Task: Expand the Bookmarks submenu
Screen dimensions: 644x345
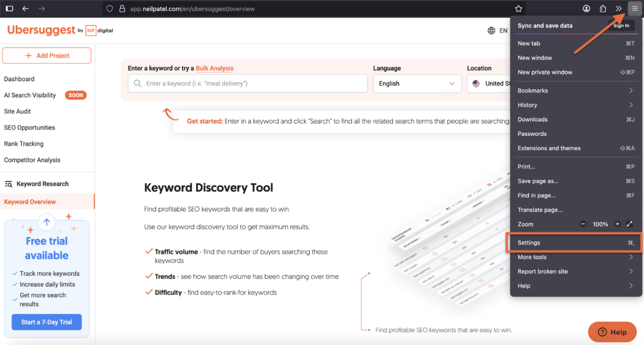Action: (x=575, y=90)
